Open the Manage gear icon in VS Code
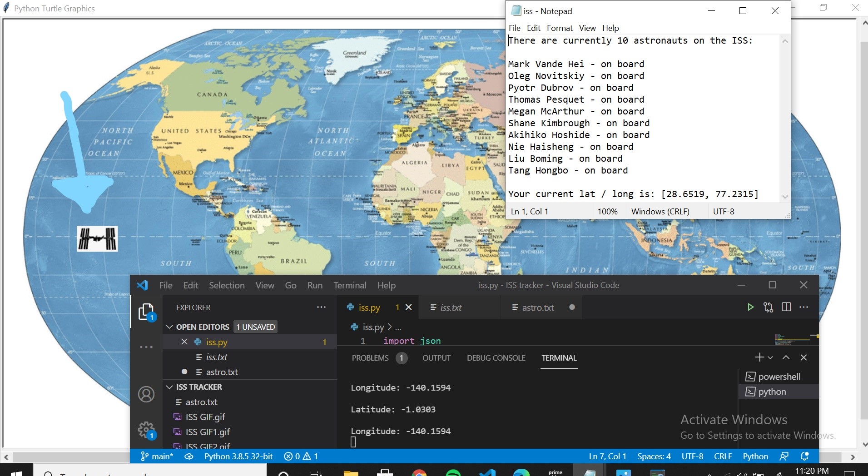Viewport: 868px width, 476px height. pos(146,429)
